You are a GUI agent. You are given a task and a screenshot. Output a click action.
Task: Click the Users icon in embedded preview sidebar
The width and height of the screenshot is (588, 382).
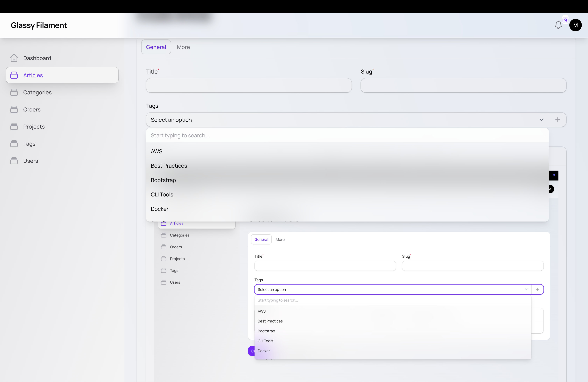pos(164,282)
